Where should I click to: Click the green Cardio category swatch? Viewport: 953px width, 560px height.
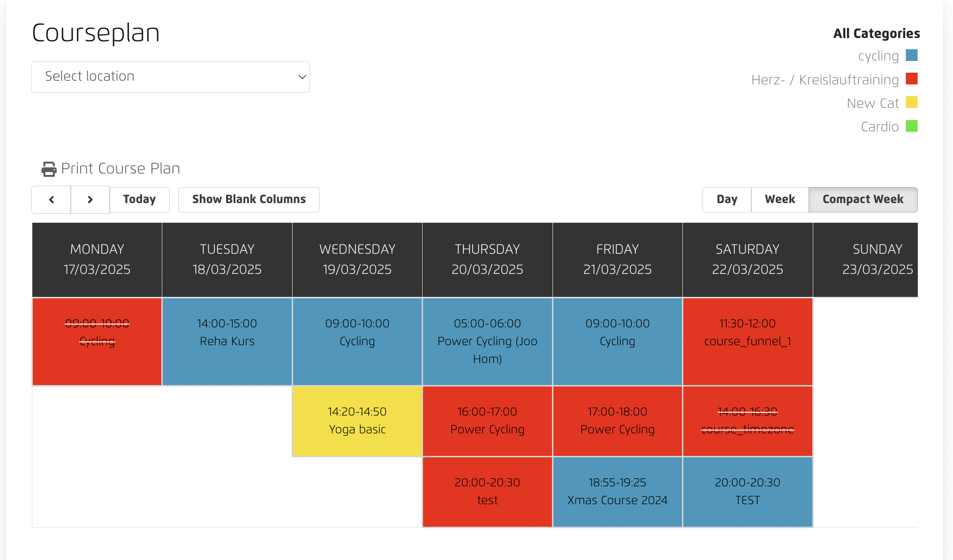point(911,126)
